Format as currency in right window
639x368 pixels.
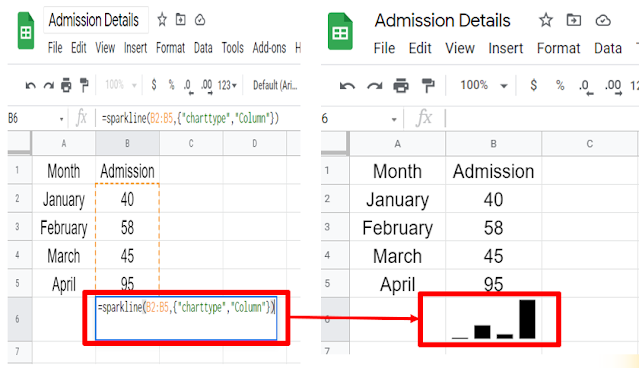pos(533,85)
